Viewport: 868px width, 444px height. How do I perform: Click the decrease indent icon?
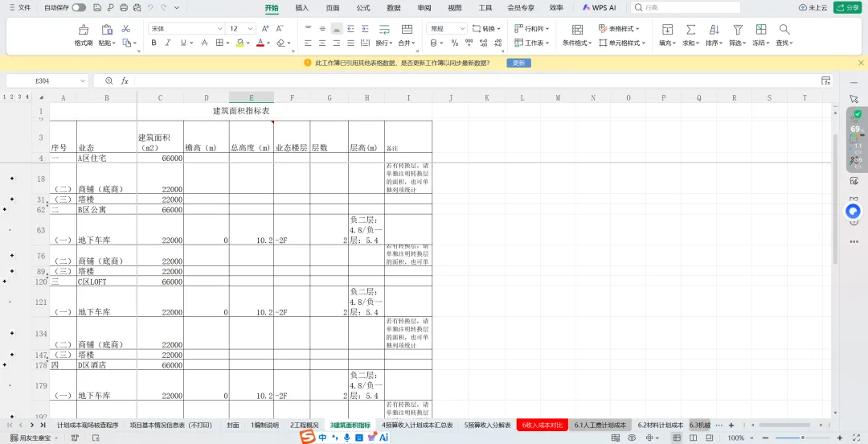(350, 28)
